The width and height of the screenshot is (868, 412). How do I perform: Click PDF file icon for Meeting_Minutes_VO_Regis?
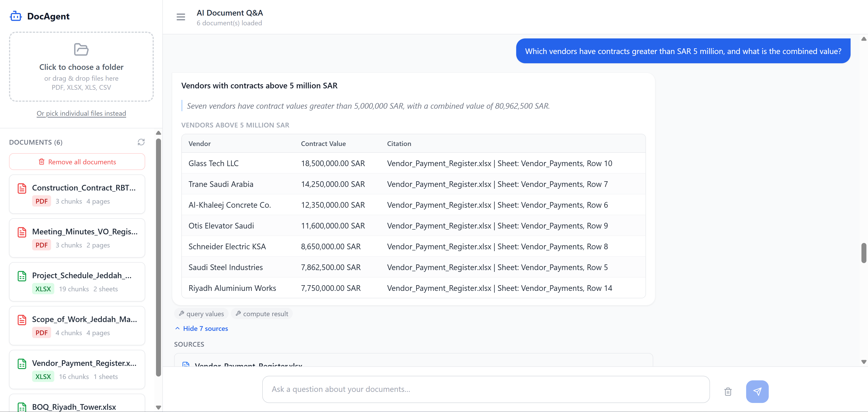point(22,232)
